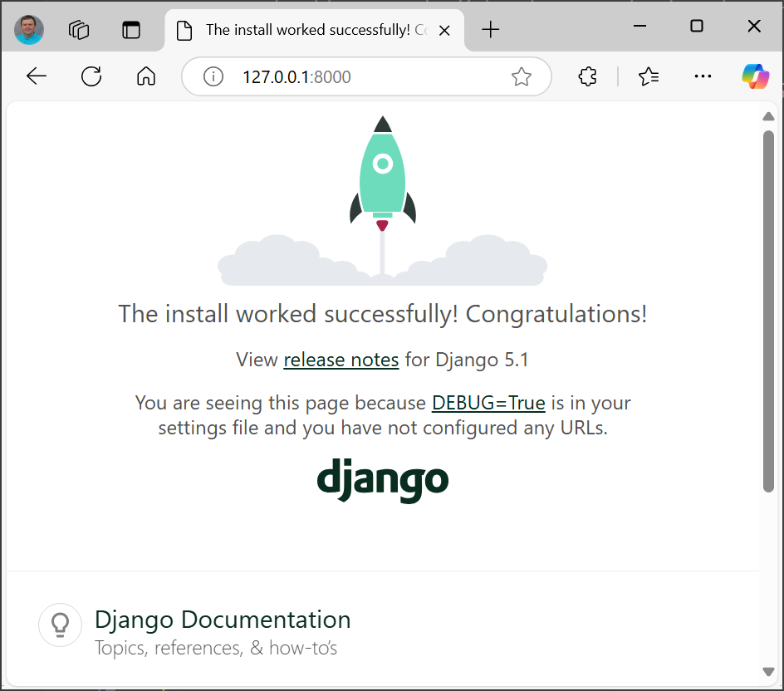The image size is (784, 691).
Task: View site information icon in address bar
Action: 213,77
